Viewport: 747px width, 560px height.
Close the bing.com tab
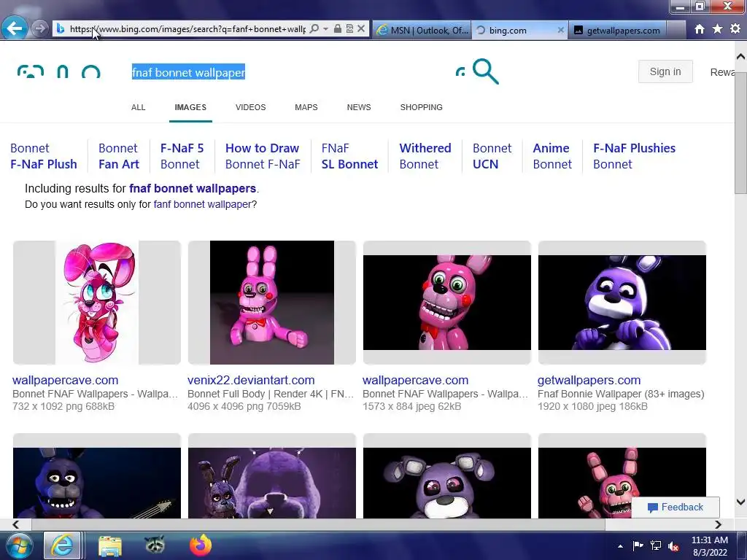coord(561,30)
